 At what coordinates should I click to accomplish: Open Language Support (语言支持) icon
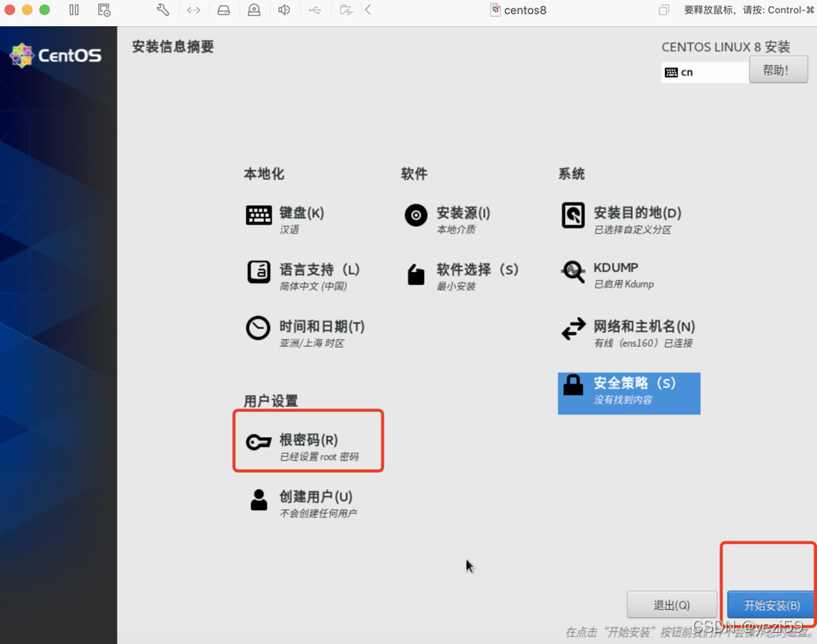pyautogui.click(x=258, y=271)
